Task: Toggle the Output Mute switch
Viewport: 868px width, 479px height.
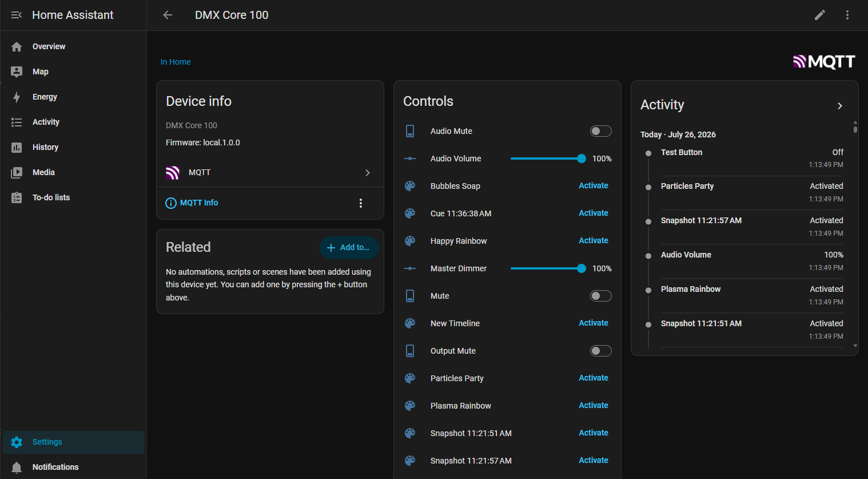Action: [600, 351]
